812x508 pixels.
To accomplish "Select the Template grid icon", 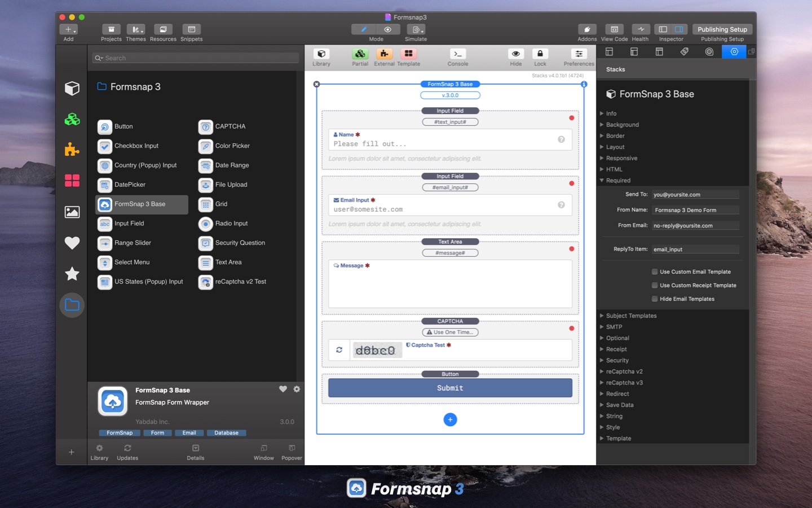I will 408,54.
